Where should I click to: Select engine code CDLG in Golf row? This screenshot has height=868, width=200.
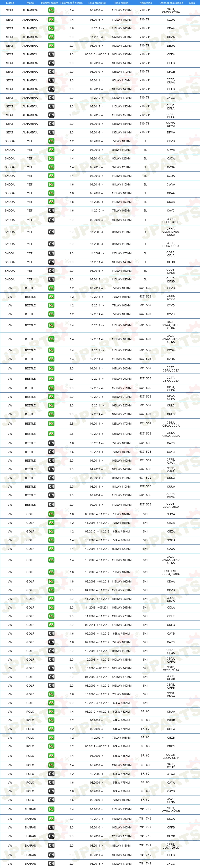click(171, 625)
